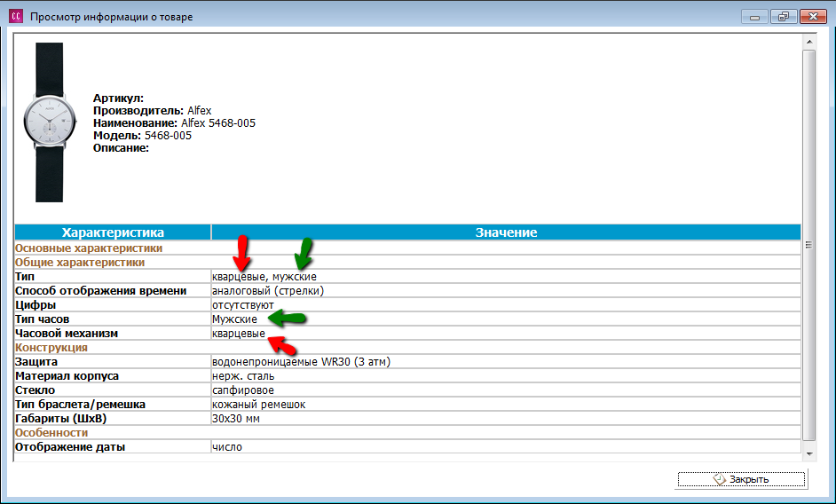Click the Тип row label
This screenshot has height=504, width=836.
25,276
